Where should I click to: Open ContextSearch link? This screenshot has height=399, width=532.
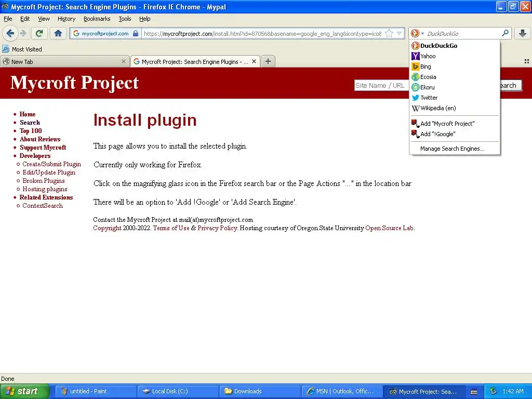43,206
